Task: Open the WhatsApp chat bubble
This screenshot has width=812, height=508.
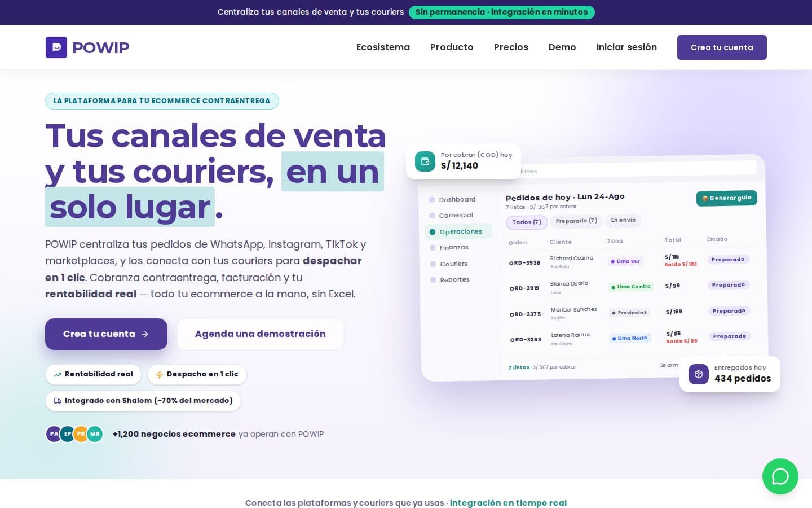Action: click(x=780, y=476)
